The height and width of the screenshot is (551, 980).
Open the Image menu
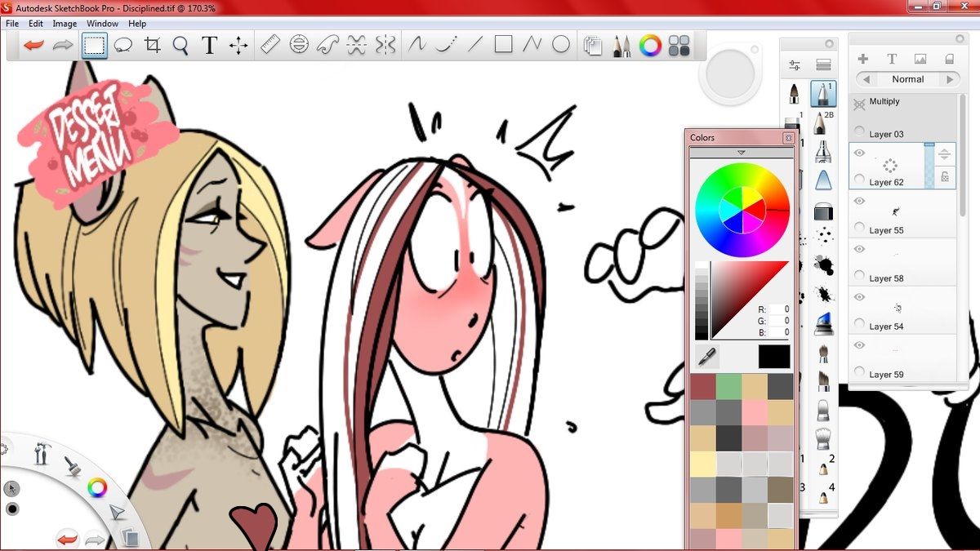pos(65,24)
